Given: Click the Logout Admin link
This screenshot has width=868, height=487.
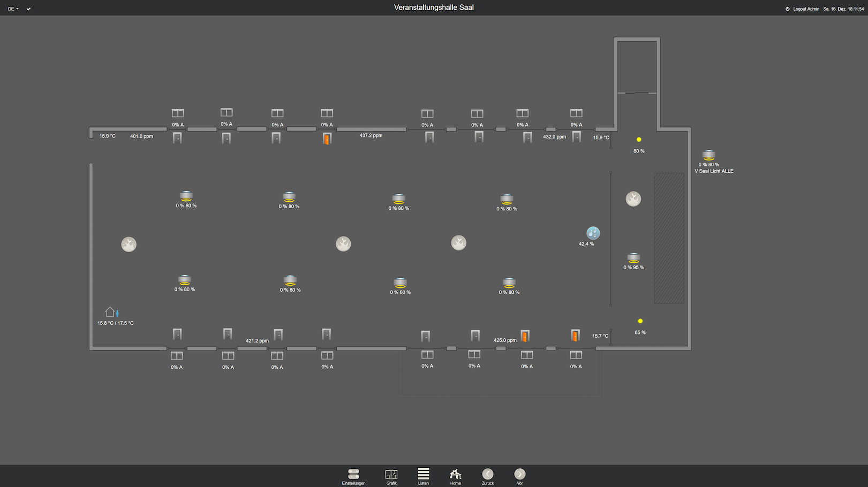Looking at the screenshot, I should 805,9.
